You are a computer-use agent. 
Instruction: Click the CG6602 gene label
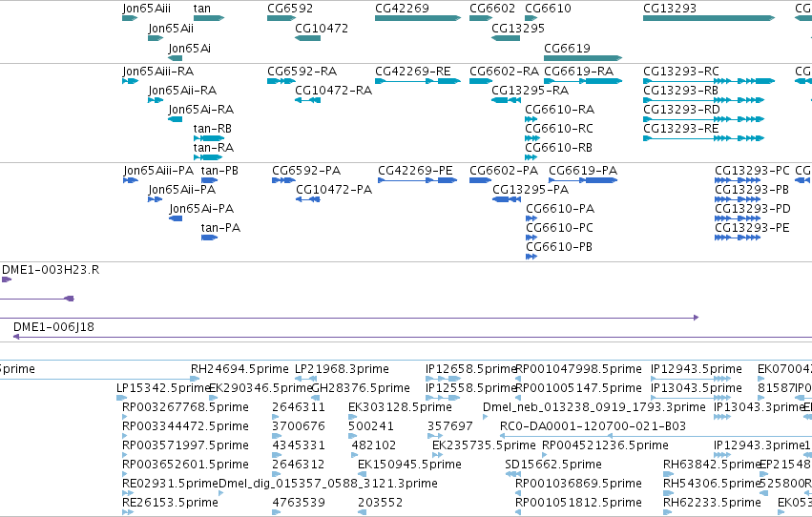tap(492, 9)
